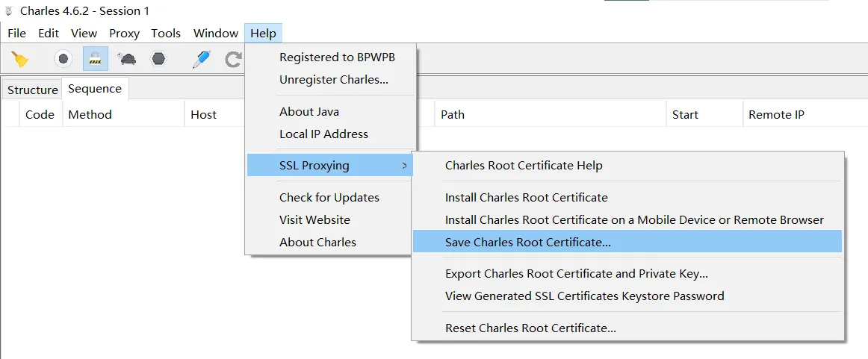The width and height of the screenshot is (868, 359).
Task: Sort by the Path column header
Action: coord(551,114)
